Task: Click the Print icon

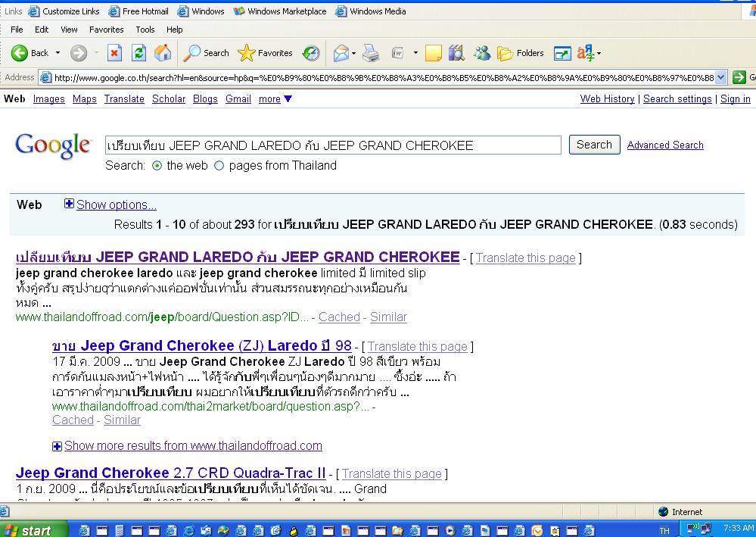Action: (371, 53)
